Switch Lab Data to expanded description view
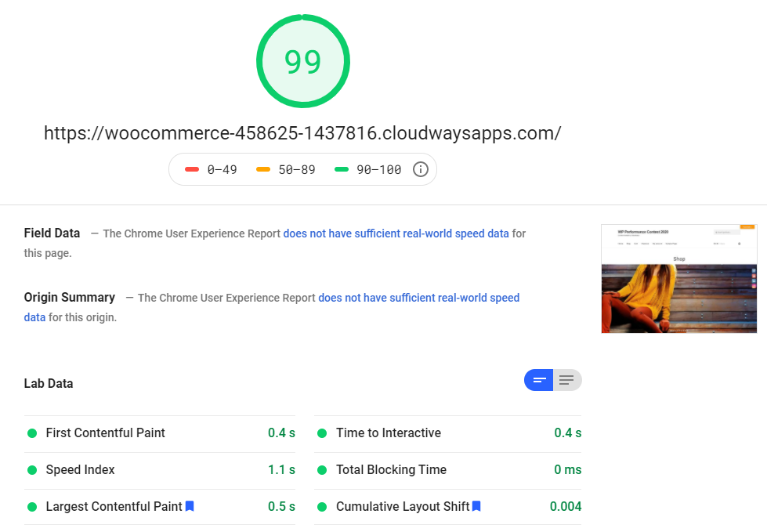 567,380
